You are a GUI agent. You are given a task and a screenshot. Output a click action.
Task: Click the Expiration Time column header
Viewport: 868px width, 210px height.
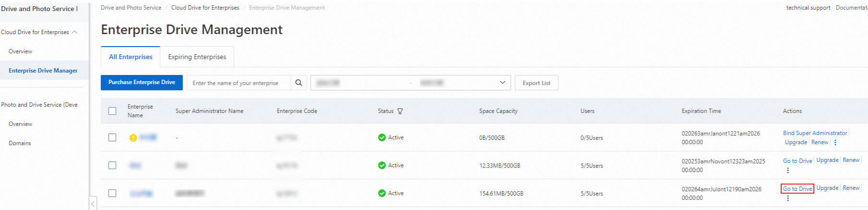pos(701,111)
